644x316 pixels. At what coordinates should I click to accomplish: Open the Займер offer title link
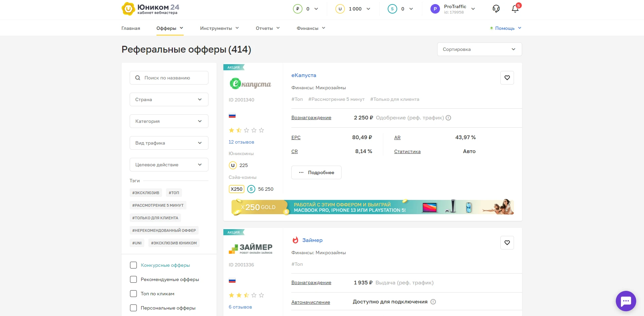[x=312, y=240]
